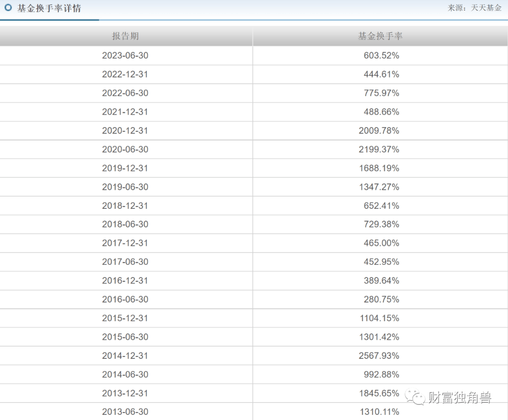
Task: Select the 2016-06-30 report date cell
Action: 125,300
